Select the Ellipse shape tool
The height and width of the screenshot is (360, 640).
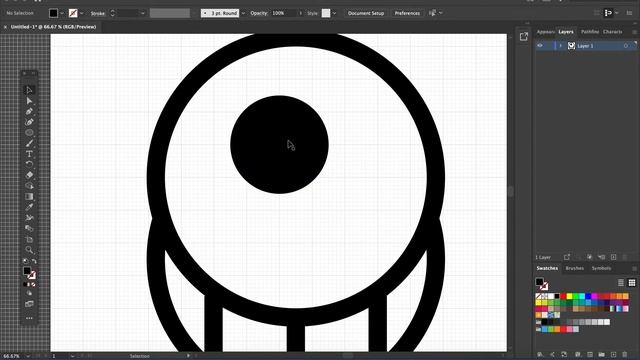click(29, 132)
